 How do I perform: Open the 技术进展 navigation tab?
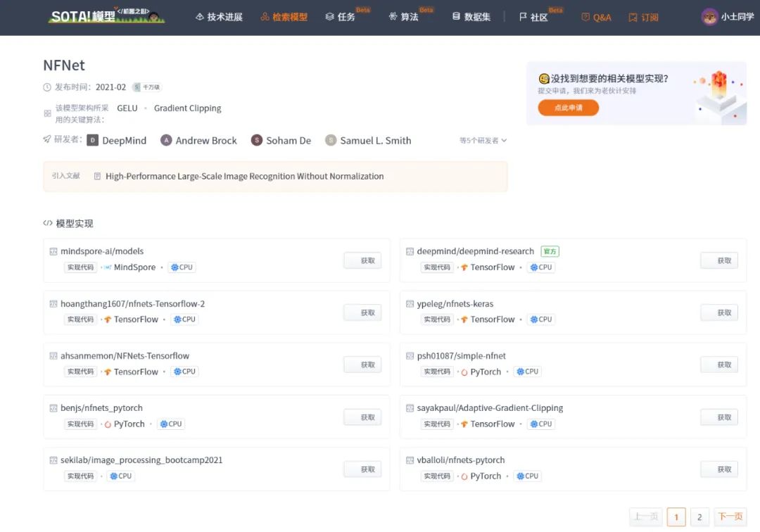point(219,17)
